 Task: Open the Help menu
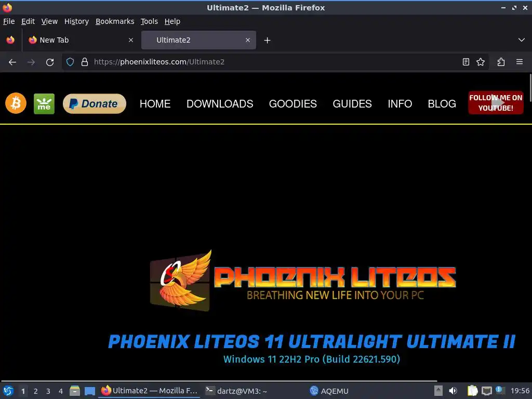[x=172, y=21]
